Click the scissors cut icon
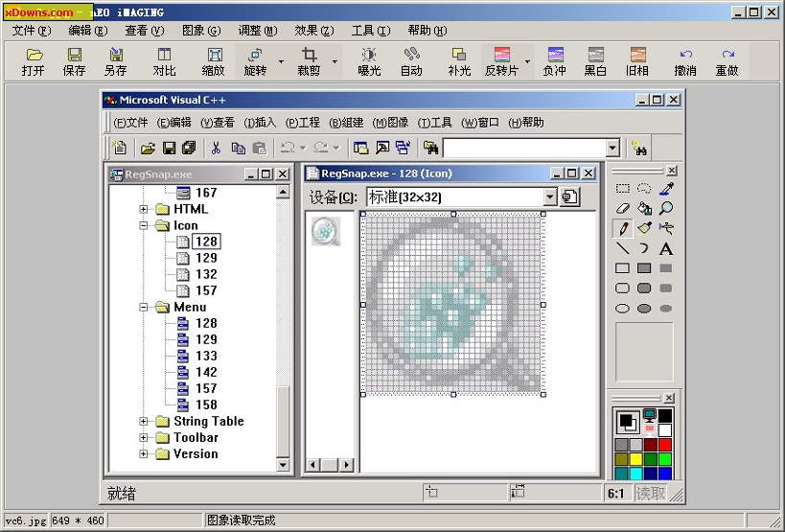The image size is (785, 532). point(216,148)
